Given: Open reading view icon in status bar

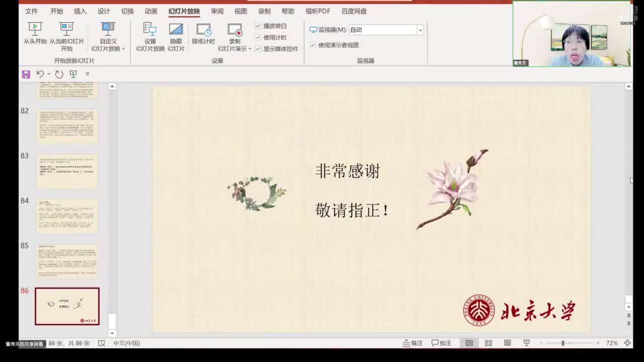Looking at the screenshot, I should (507, 343).
